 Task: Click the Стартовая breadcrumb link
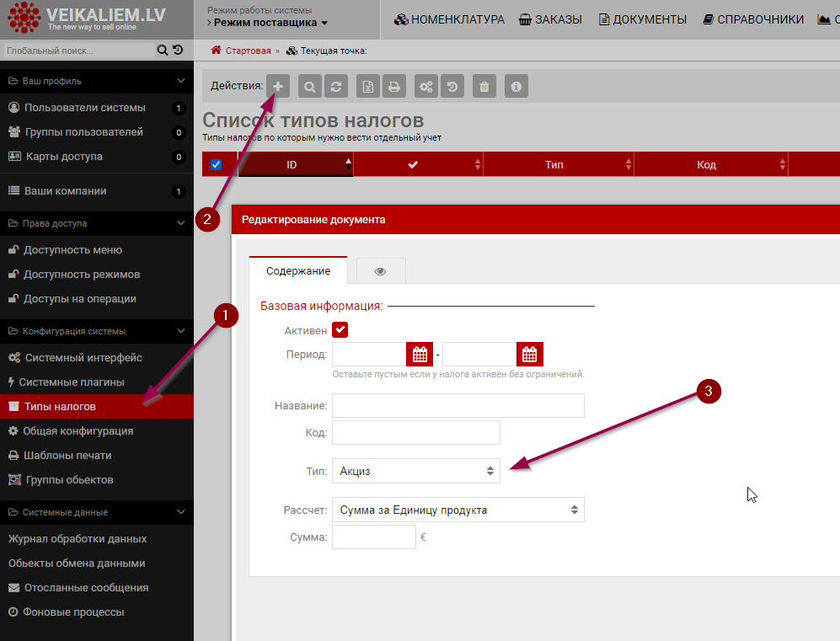248,51
